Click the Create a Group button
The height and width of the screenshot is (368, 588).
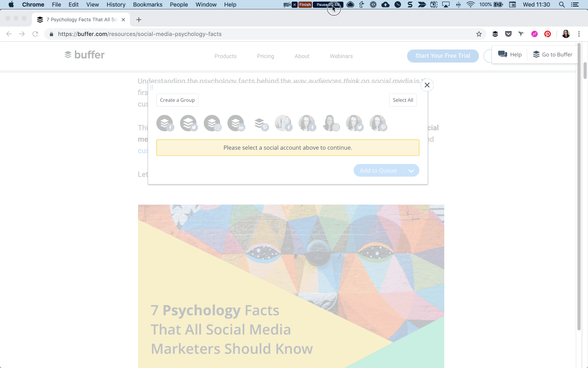coord(177,100)
